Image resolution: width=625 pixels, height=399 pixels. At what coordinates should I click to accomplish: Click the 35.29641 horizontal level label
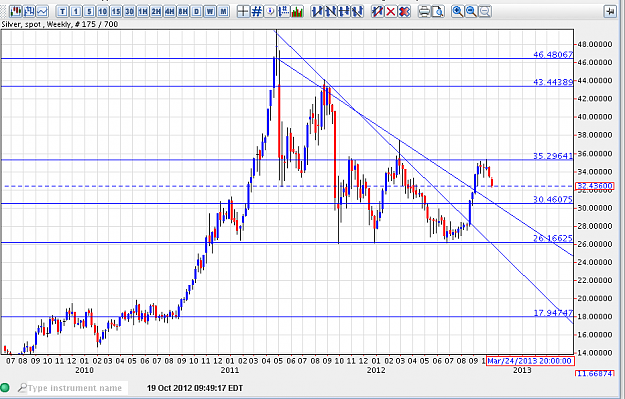point(553,156)
